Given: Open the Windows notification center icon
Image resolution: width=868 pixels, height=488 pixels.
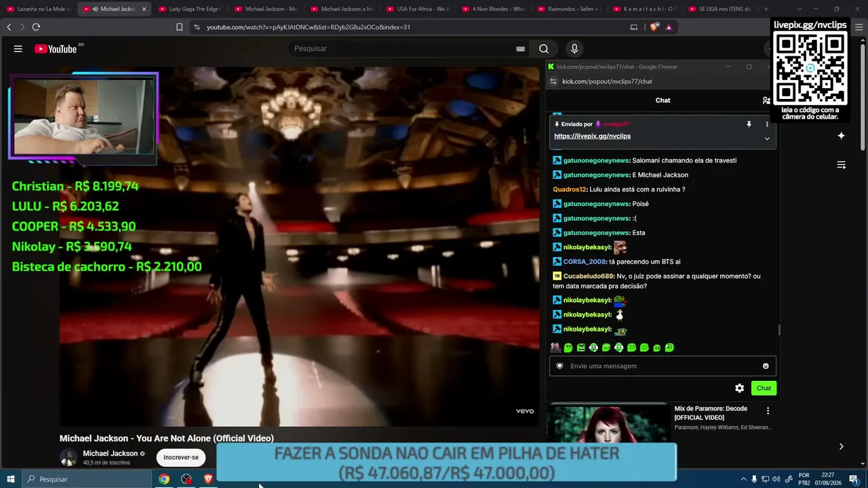Looking at the screenshot, I should click(853, 479).
